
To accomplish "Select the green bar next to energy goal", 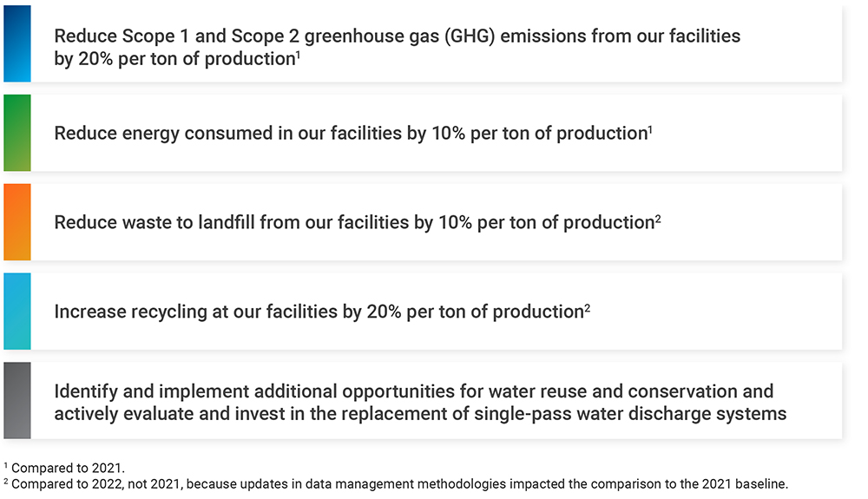I will (17, 133).
